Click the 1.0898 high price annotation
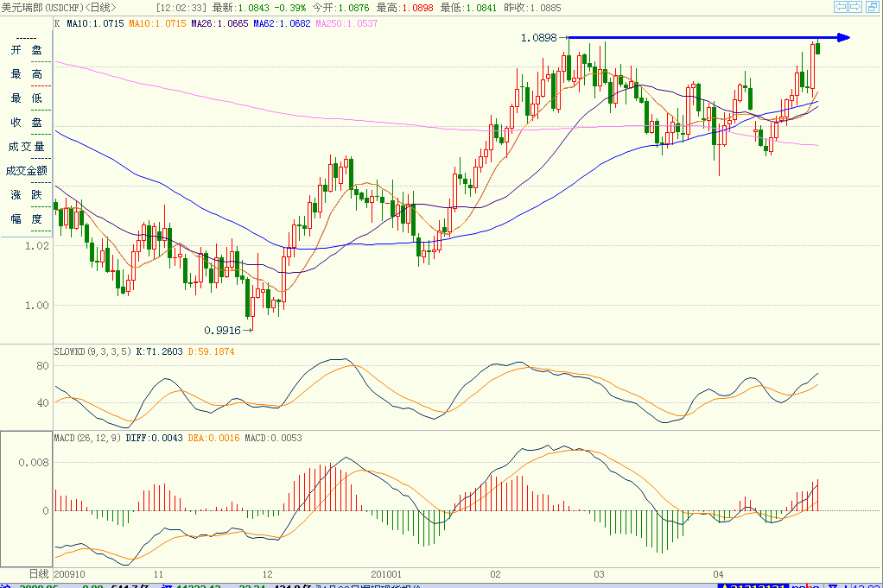 (538, 38)
